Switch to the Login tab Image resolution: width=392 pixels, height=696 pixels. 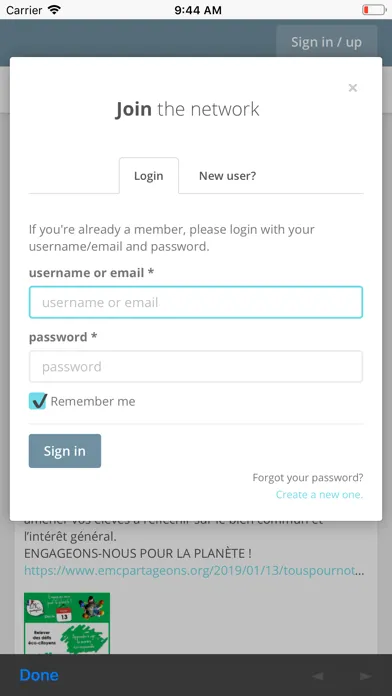[x=149, y=176]
